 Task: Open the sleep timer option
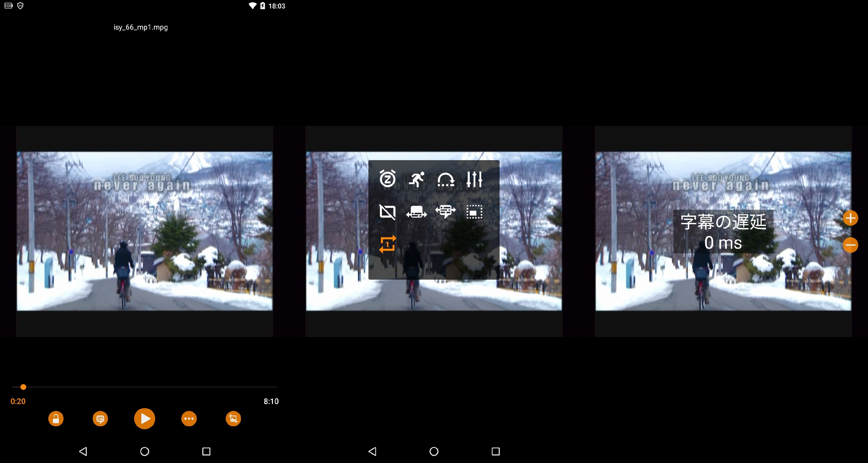coord(388,179)
